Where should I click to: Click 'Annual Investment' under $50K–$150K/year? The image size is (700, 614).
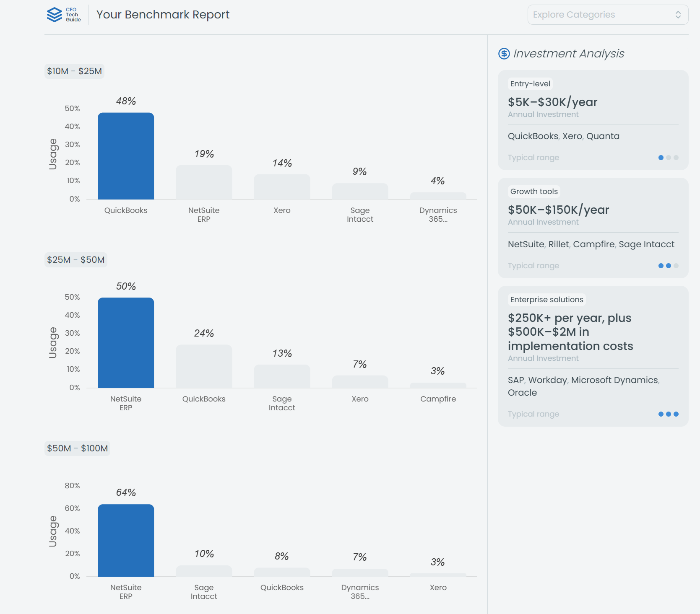pyautogui.click(x=543, y=222)
